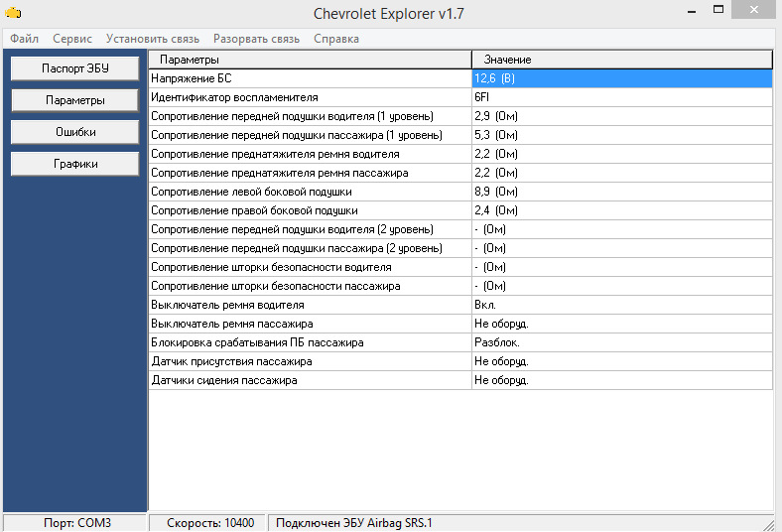Click the Значение column header
The image size is (782, 532).
click(x=622, y=60)
